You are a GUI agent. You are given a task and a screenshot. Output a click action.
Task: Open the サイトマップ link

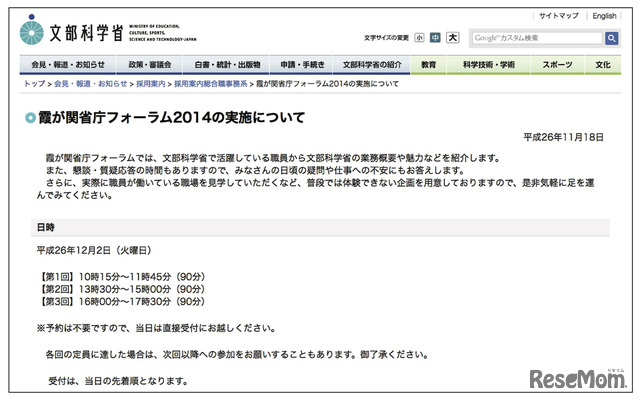[558, 16]
